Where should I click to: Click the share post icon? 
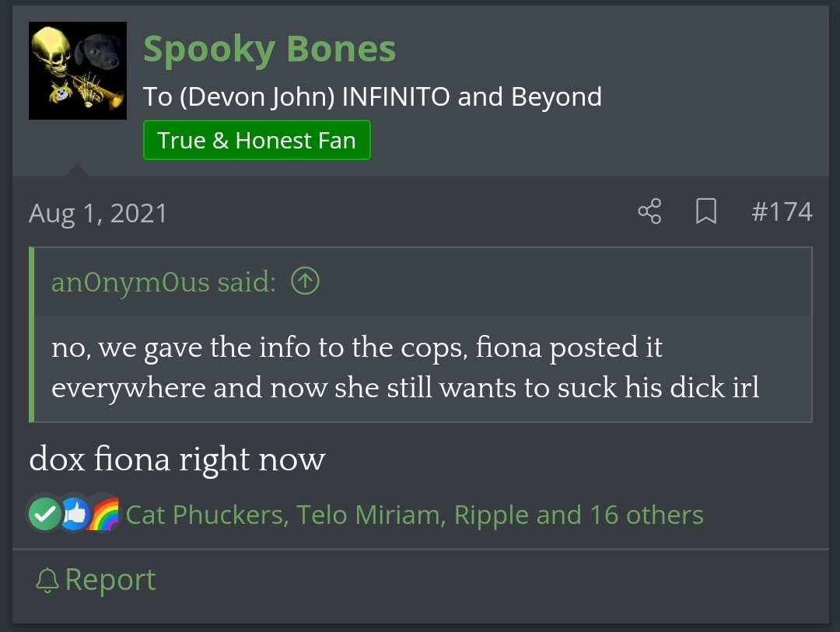[x=649, y=211]
